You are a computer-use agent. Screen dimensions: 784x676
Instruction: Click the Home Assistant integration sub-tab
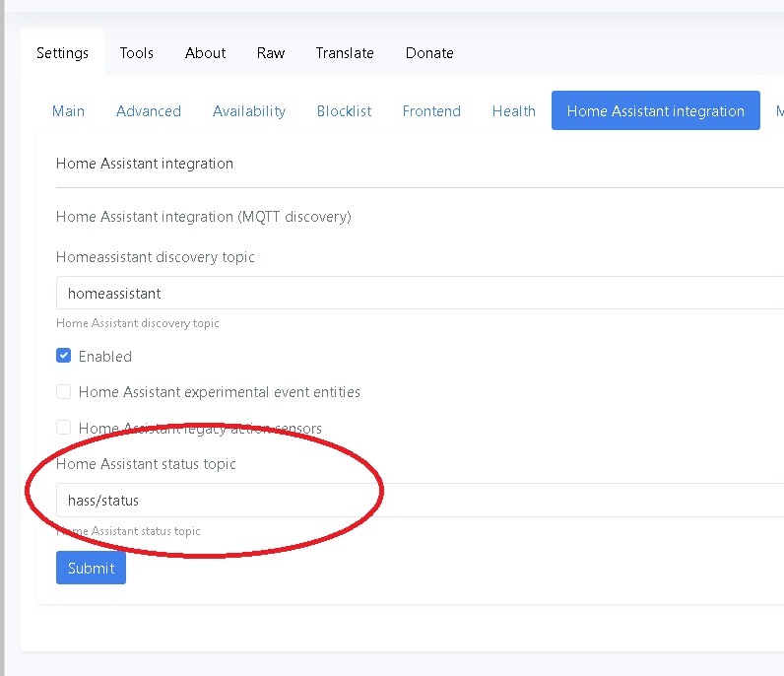[656, 111]
